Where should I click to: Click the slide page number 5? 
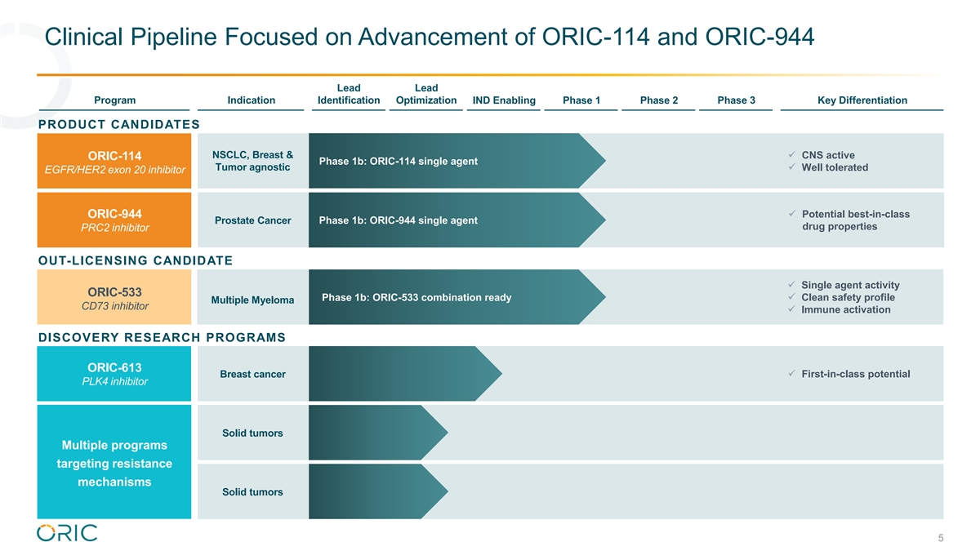coord(941,538)
